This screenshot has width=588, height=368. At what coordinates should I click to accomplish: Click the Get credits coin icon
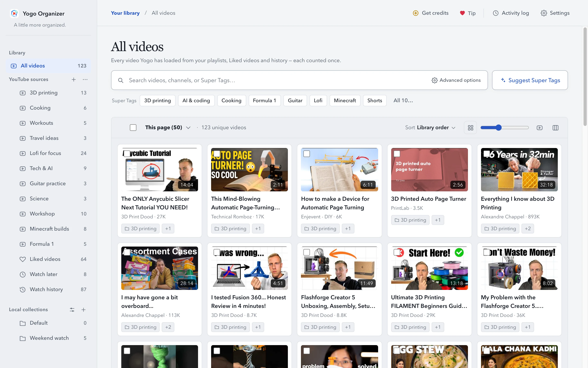[x=415, y=13]
